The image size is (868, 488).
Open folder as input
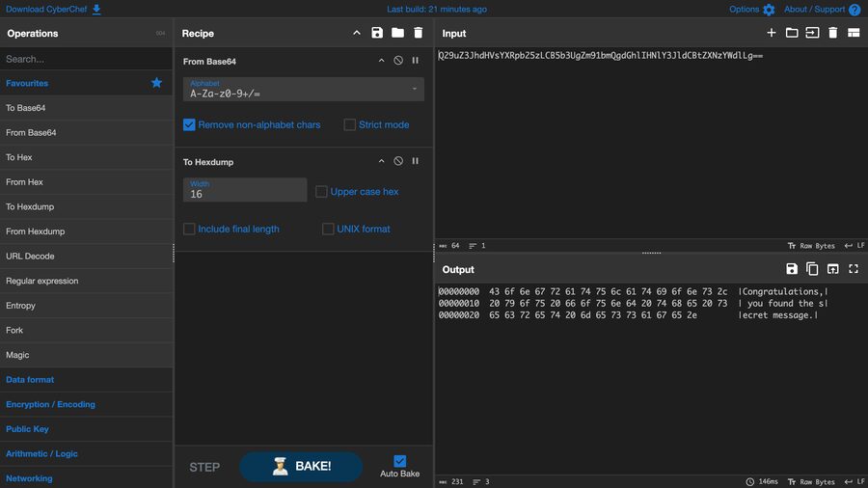click(x=792, y=33)
